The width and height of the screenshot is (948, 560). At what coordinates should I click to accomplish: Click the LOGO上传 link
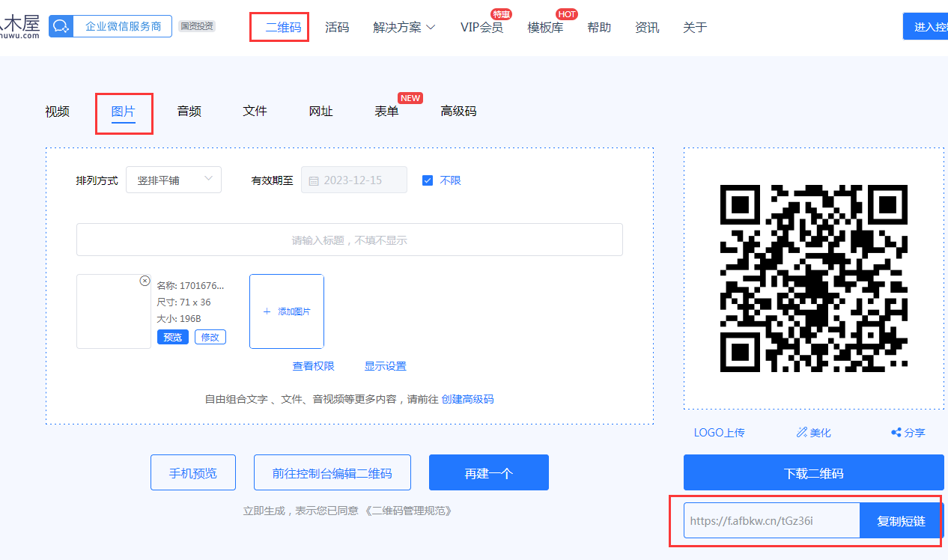(719, 433)
